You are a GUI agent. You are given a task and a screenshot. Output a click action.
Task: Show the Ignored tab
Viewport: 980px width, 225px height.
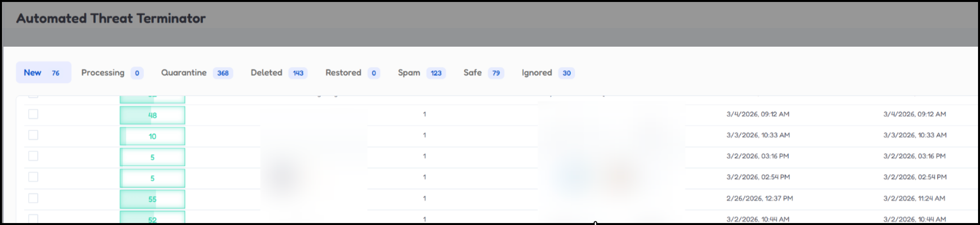coord(537,73)
